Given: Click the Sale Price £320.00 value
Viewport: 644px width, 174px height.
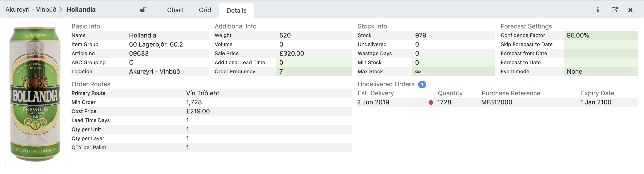Looking at the screenshot, I should tap(291, 53).
